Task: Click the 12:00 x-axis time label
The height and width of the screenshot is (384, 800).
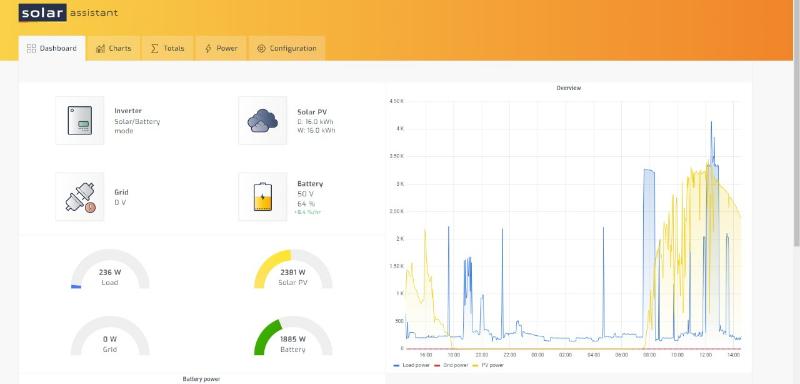Action: (x=705, y=354)
